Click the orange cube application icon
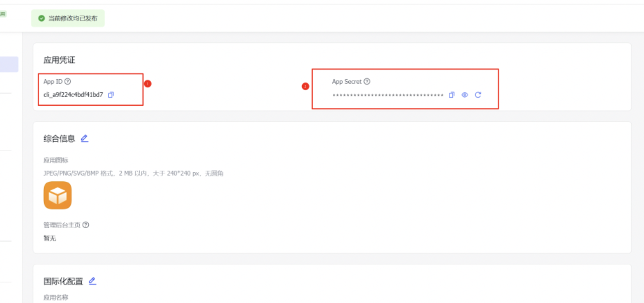The image size is (644, 303). tap(57, 196)
